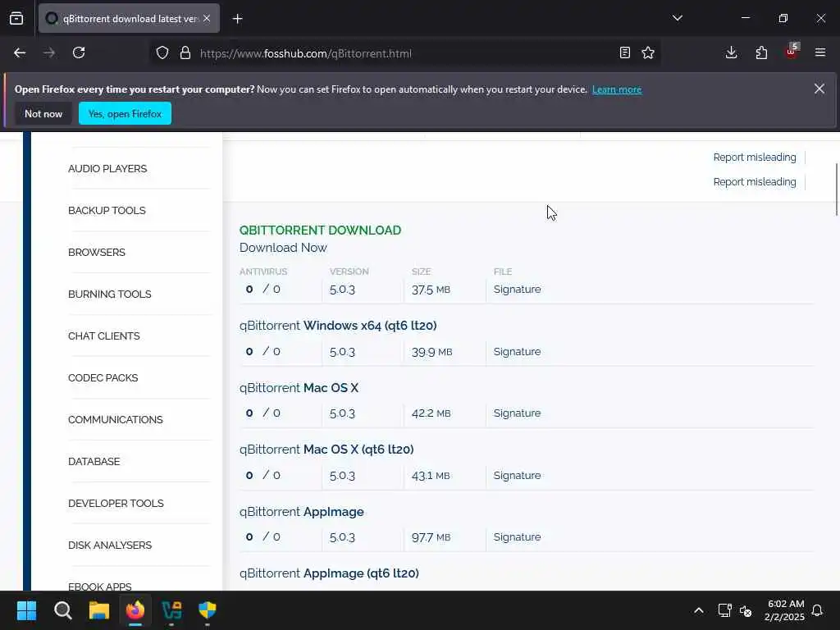The width and height of the screenshot is (840, 630).
Task: Open Signature for 42.2 MB file
Action: point(517,413)
